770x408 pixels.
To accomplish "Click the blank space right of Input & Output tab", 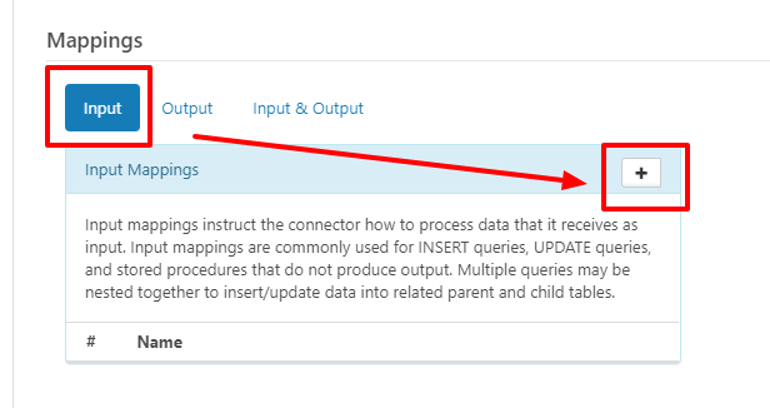I will coord(520,108).
